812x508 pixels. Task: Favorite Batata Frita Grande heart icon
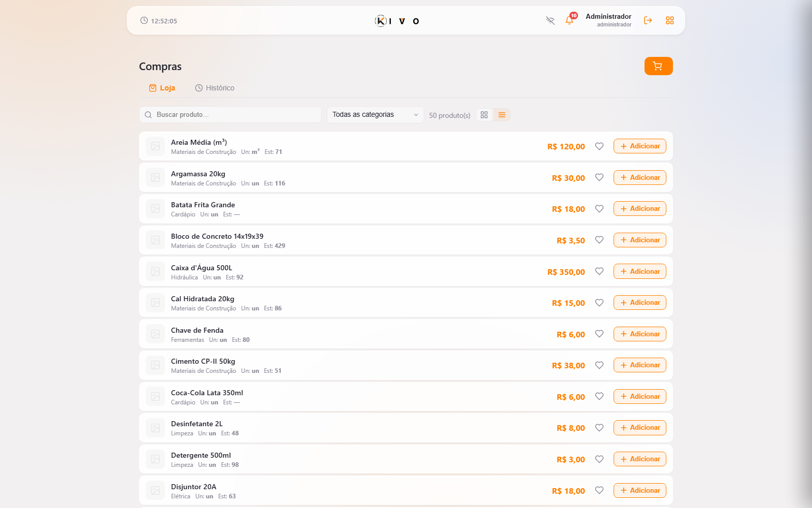coord(599,209)
